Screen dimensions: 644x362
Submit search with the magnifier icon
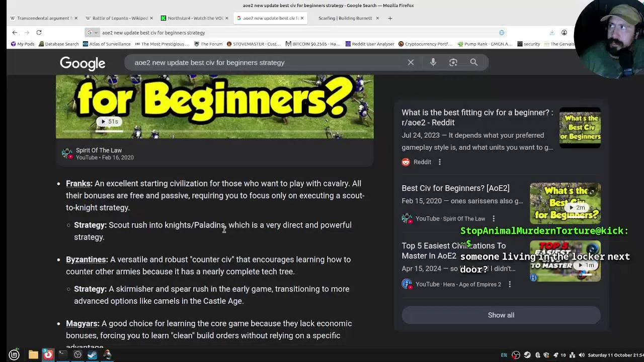tap(473, 62)
